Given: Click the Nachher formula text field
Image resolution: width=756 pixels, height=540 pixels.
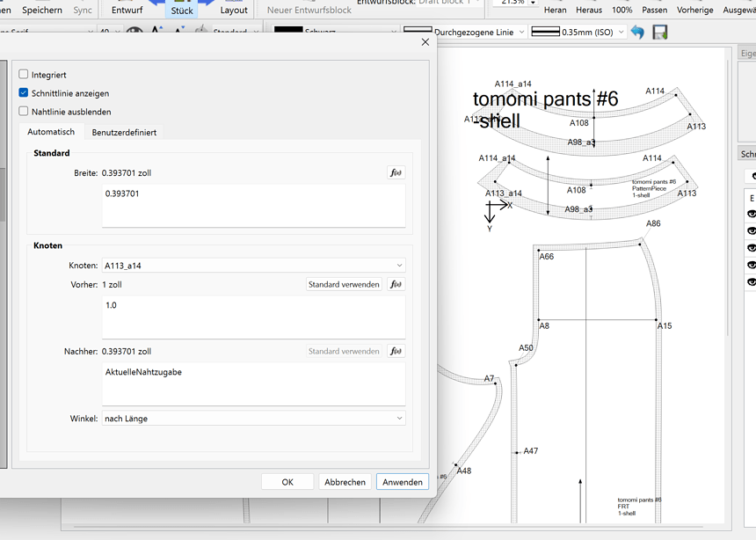Looking at the screenshot, I should 253,384.
